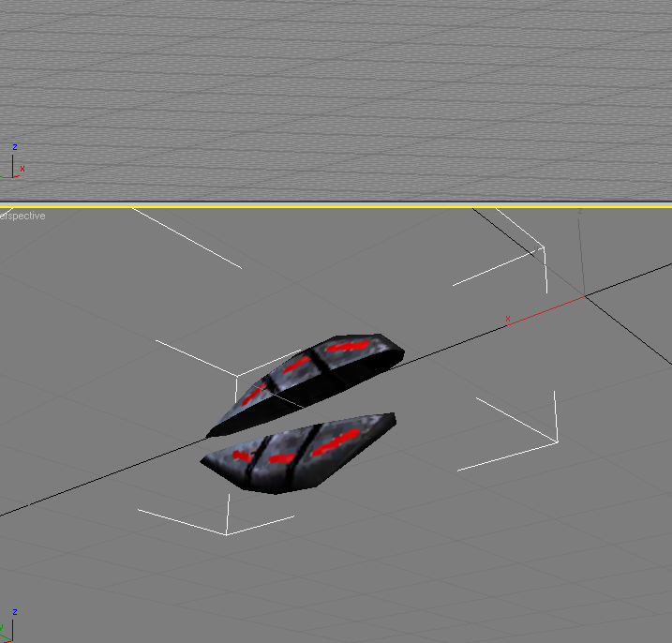672x643 pixels.
Task: Select the lower textured wing mesh
Action: [x=298, y=453]
